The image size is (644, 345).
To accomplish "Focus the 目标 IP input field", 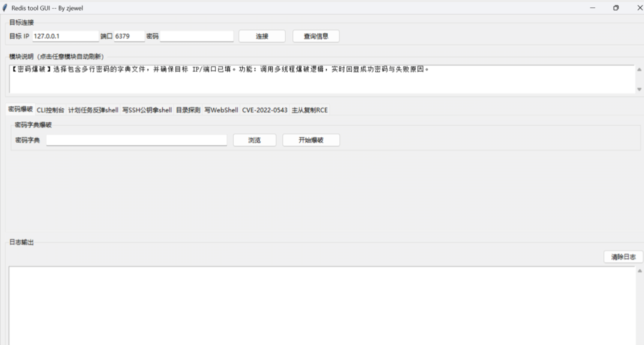I will tap(65, 36).
